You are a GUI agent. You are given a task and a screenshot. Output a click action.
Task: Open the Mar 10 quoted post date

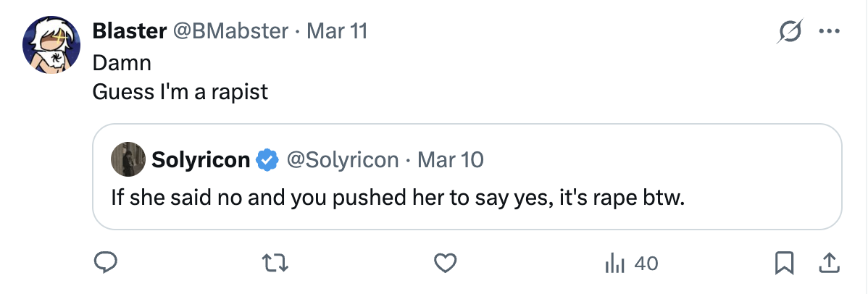pyautogui.click(x=451, y=159)
